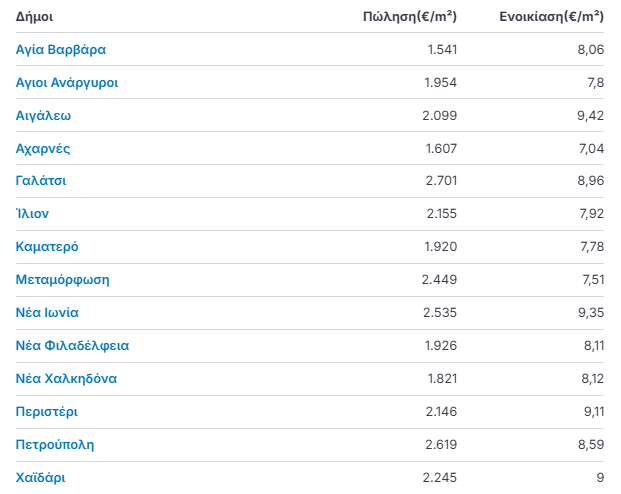Image resolution: width=621 pixels, height=494 pixels.
Task: Select the Αχαρνές link
Action: (43, 148)
